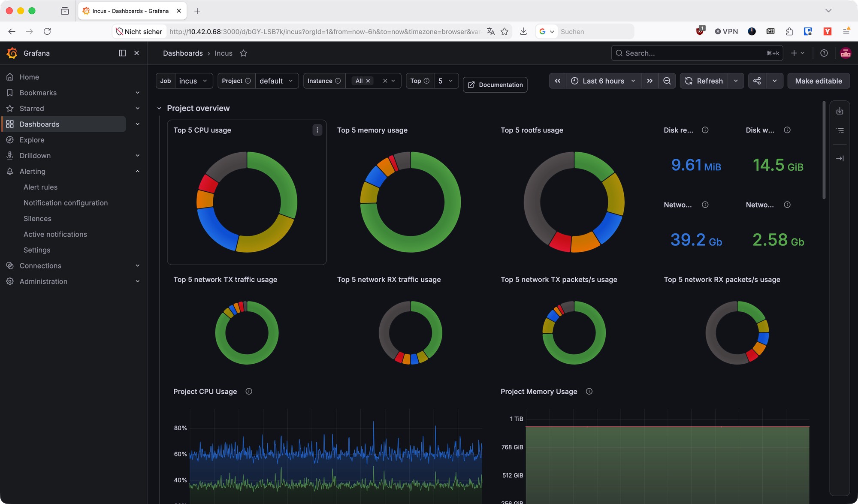The height and width of the screenshot is (504, 858).
Task: Open the Job incus dropdown
Action: [x=193, y=81]
